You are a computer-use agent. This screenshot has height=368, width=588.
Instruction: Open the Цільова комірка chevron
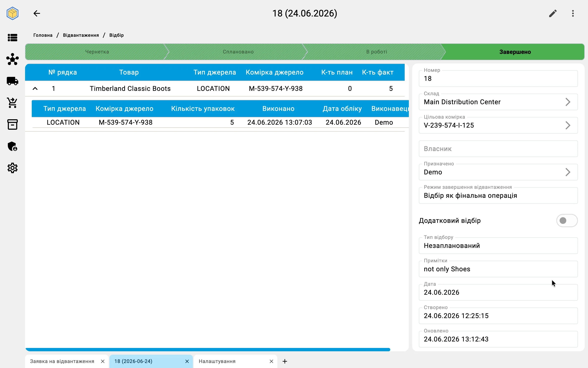coord(568,125)
